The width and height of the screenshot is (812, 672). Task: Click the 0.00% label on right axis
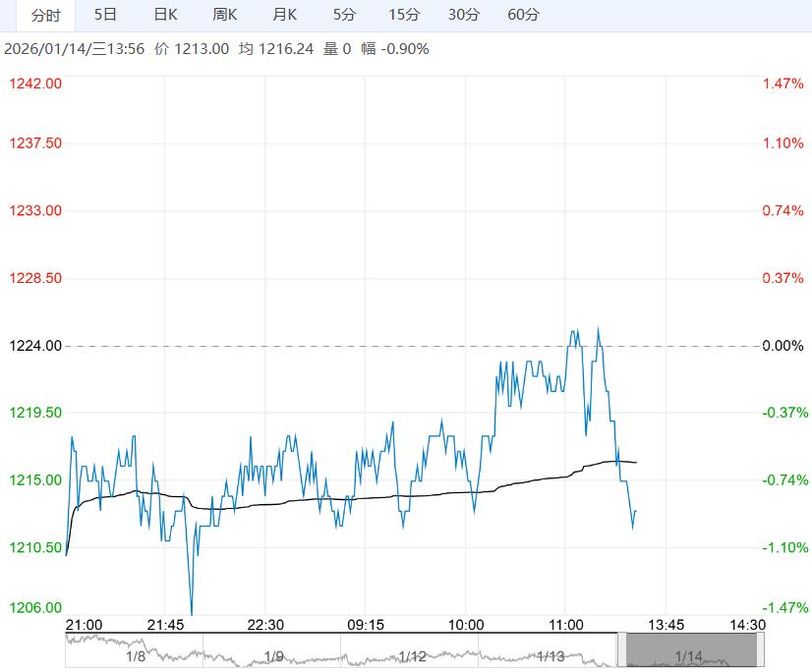click(x=783, y=346)
